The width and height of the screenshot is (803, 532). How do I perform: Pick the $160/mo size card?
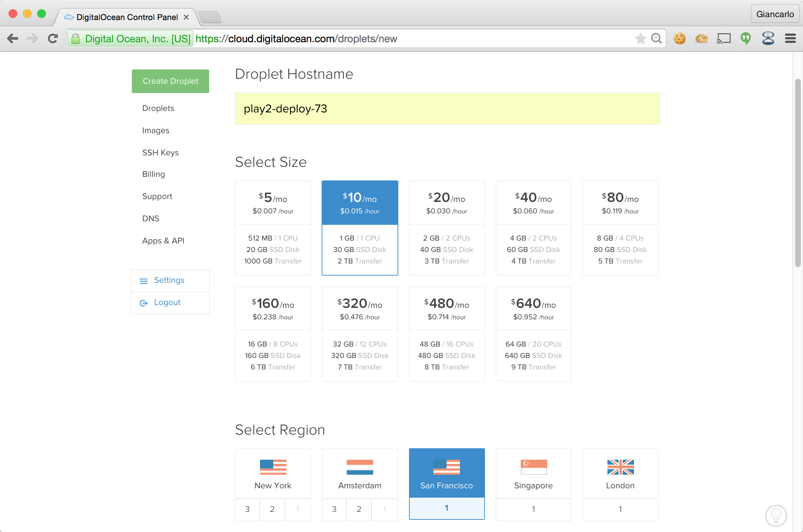(273, 334)
